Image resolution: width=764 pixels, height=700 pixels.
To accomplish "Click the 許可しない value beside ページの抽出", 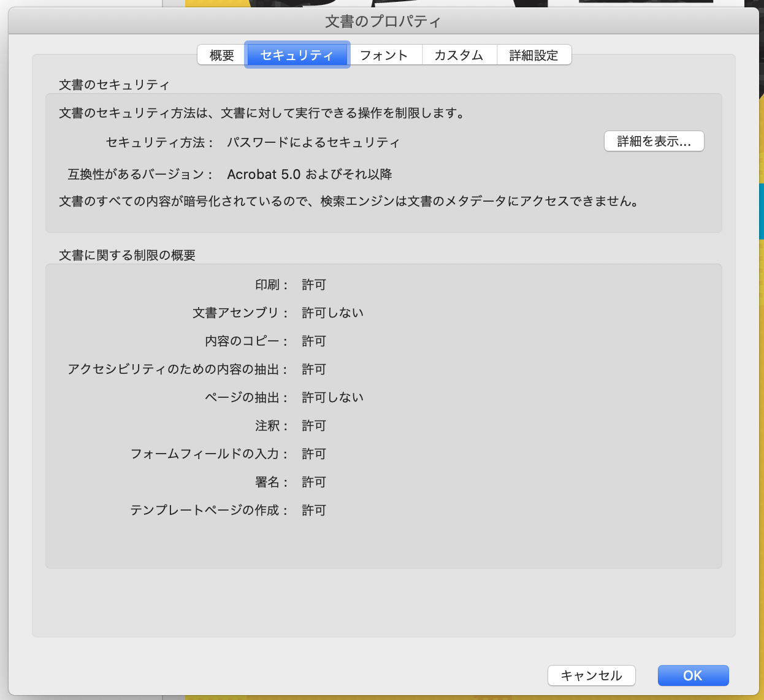I will click(333, 397).
